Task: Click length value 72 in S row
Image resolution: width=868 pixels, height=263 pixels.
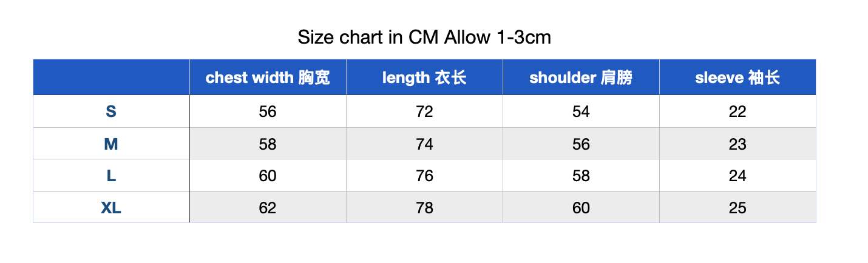Action: 424,112
